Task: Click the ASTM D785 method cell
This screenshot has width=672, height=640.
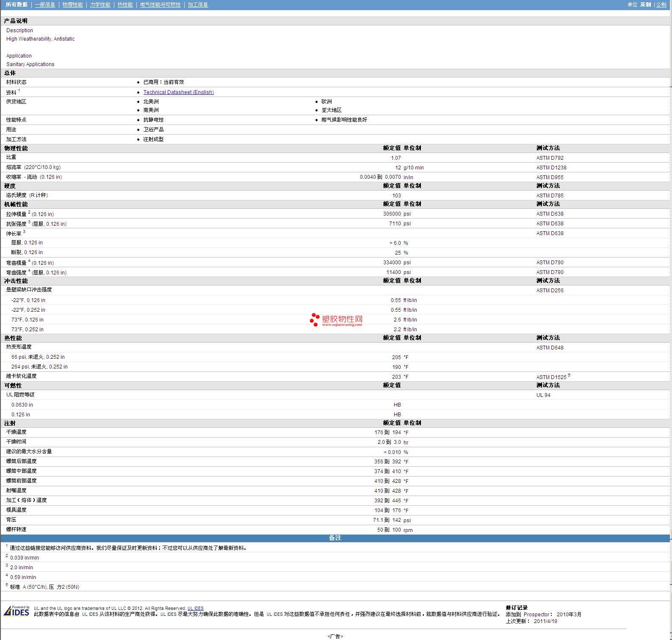Action: [x=550, y=196]
